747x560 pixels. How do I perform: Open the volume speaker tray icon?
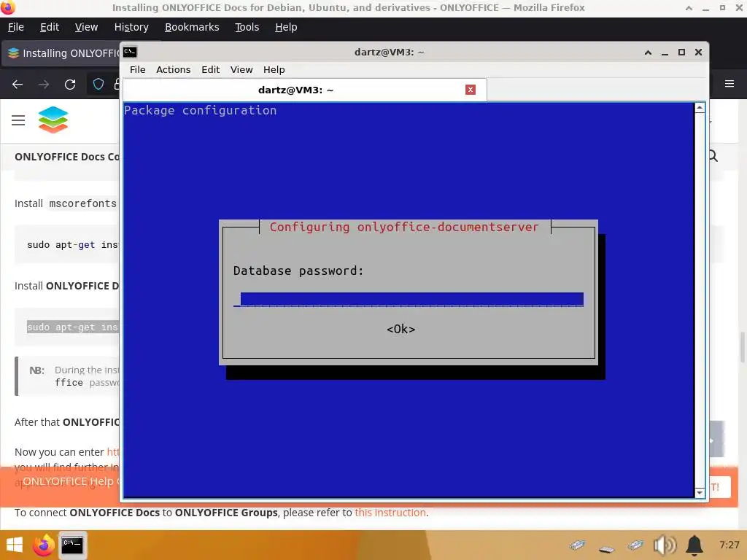[x=665, y=545]
